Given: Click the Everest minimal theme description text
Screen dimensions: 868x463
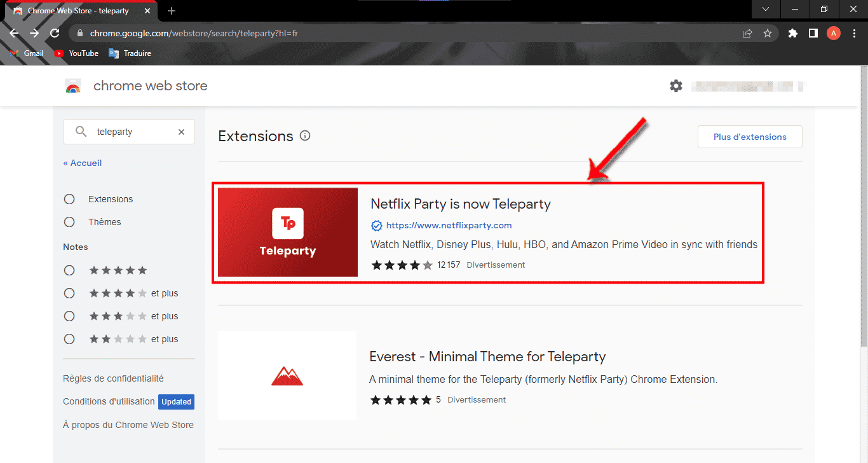Looking at the screenshot, I should pyautogui.click(x=543, y=380).
